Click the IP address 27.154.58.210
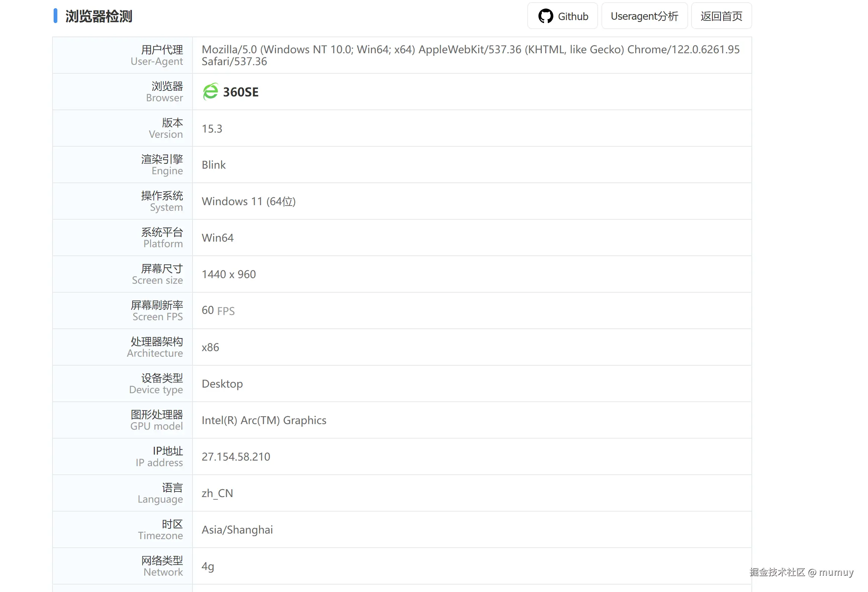Viewport: 868px width, 592px height. click(x=236, y=456)
